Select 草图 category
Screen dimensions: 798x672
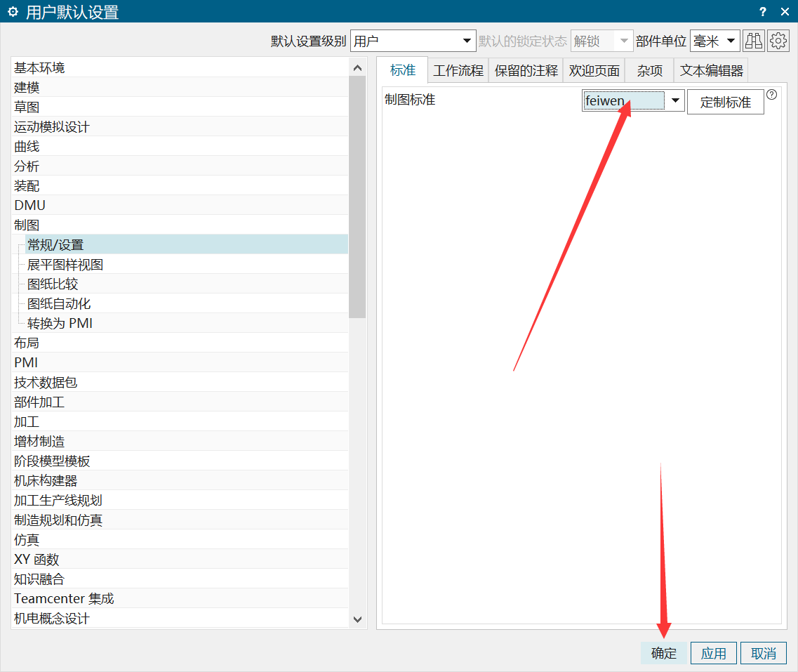180,107
